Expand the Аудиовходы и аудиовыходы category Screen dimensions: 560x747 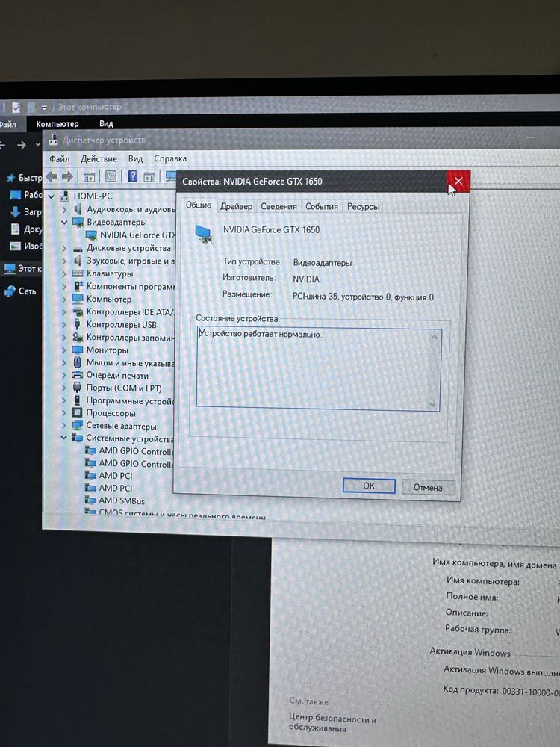[x=64, y=210]
